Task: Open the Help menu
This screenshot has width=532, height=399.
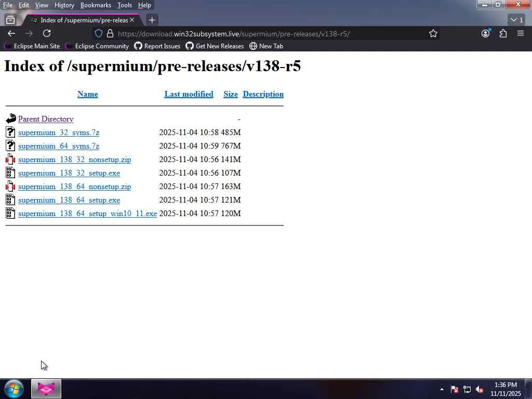Action: coord(144,5)
